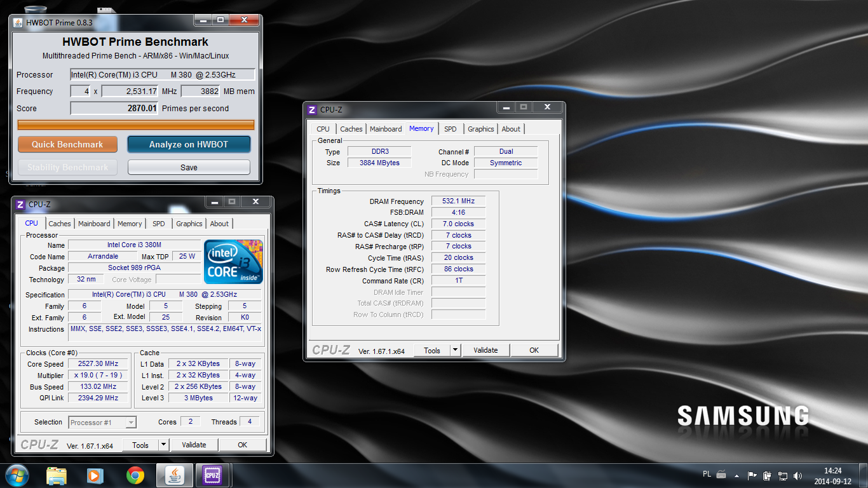Viewport: 868px width, 488px height.
Task: Click the CPU-Z Z icon in Memory window title
Action: pyautogui.click(x=312, y=110)
